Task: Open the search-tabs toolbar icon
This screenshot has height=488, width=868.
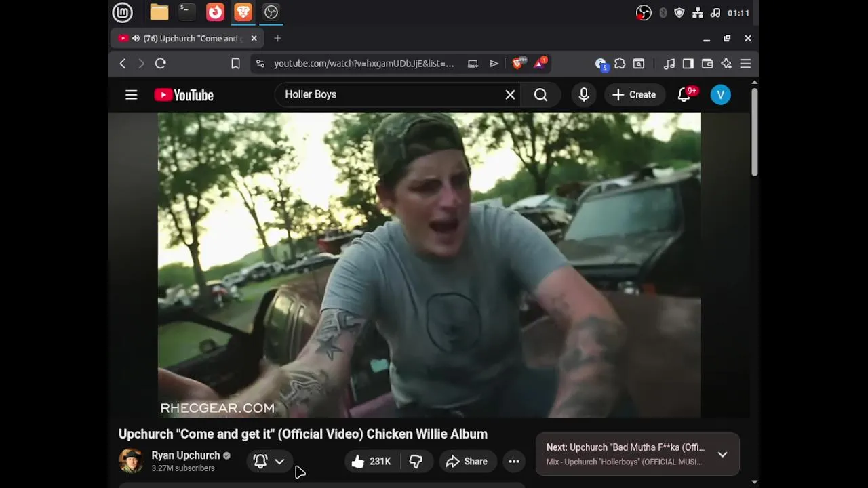Action: pyautogui.click(x=639, y=64)
